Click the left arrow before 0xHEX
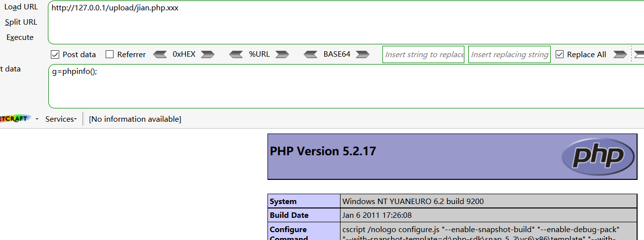This screenshot has width=644, height=240. coord(160,54)
